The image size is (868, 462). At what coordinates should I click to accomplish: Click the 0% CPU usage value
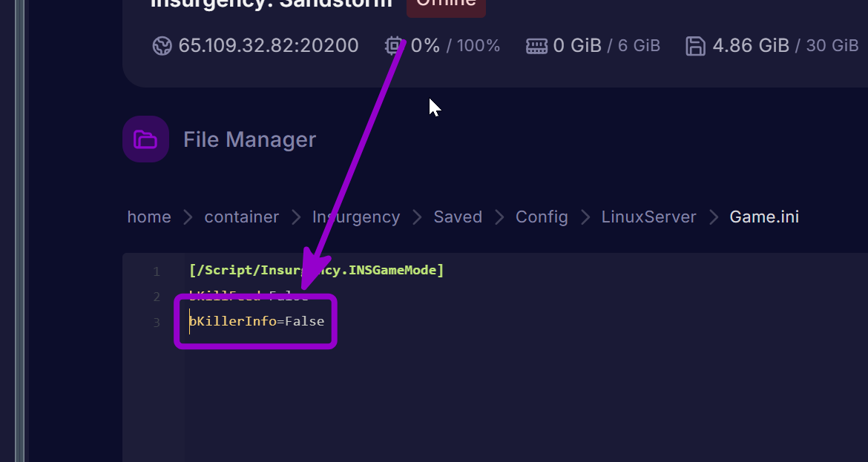point(425,45)
